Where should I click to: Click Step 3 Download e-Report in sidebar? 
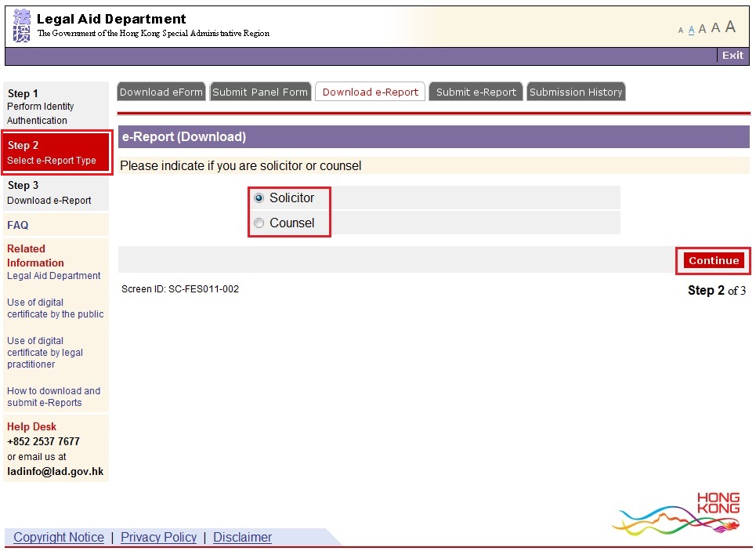(x=47, y=193)
